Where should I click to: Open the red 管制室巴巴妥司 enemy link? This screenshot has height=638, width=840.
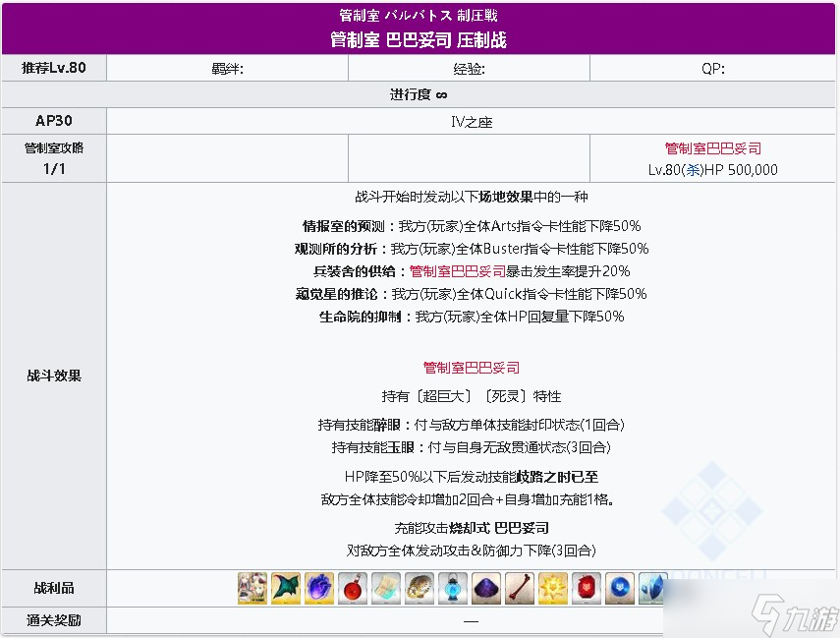coord(712,148)
